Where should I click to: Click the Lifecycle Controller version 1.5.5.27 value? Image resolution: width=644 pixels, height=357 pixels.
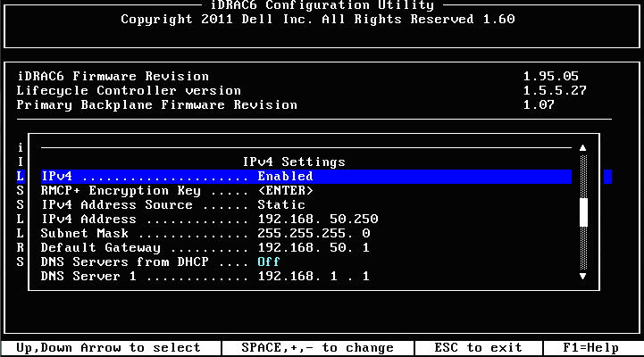click(555, 91)
